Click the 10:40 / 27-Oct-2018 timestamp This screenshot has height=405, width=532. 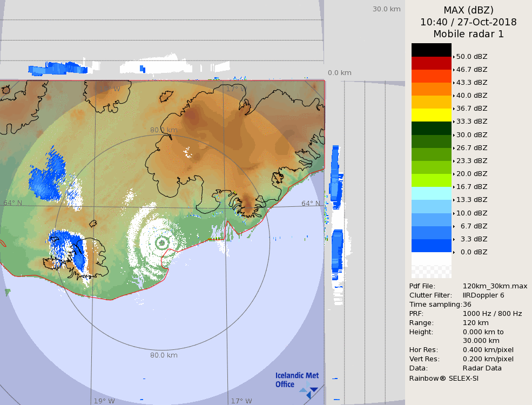[468, 22]
